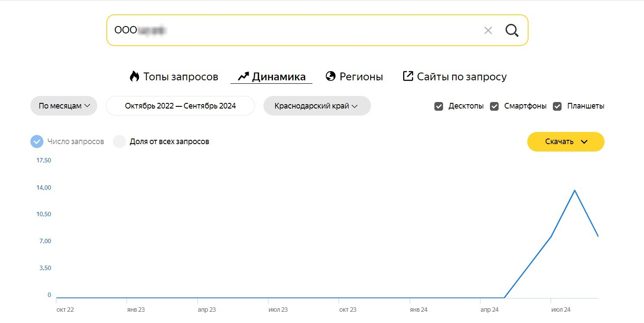644x323 pixels.
Task: Click the external link icon for sites
Action: tap(408, 76)
